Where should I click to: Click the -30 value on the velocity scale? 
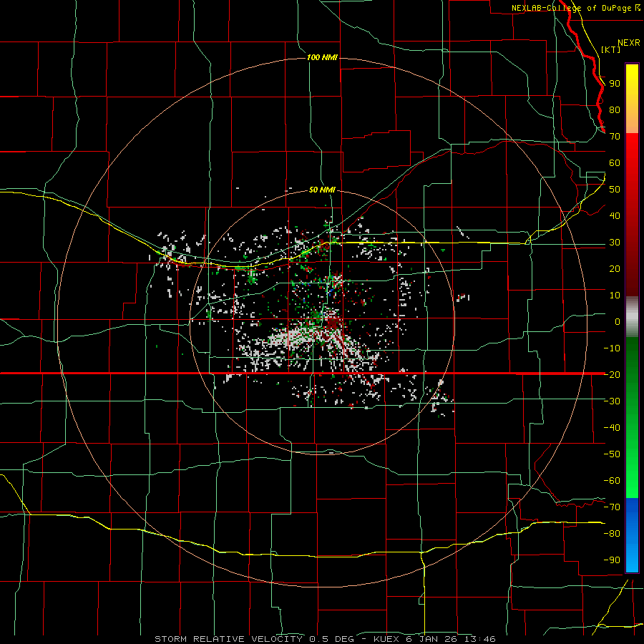[x=612, y=401]
